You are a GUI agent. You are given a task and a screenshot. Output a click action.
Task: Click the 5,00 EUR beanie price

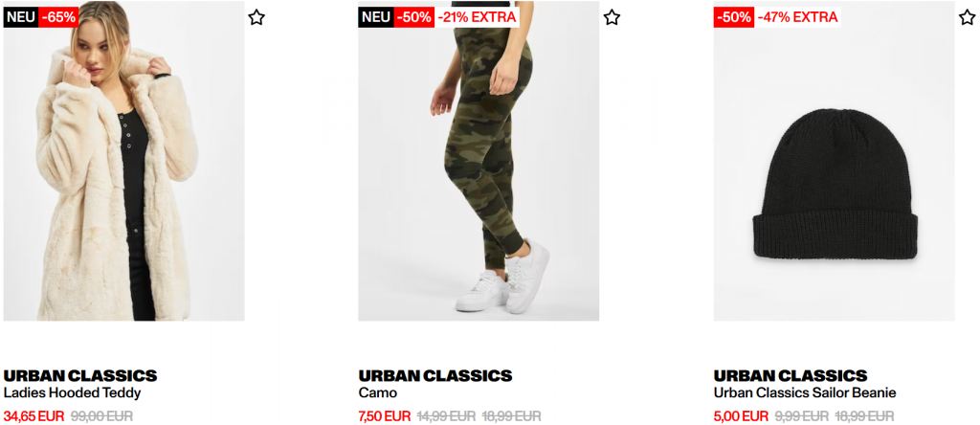tap(742, 415)
